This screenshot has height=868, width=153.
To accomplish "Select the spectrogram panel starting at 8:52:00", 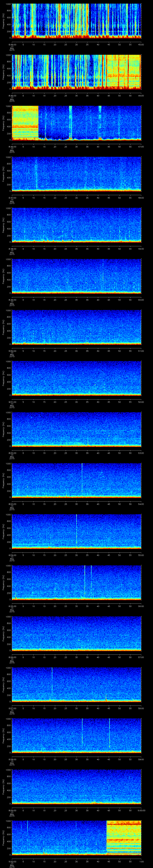I will tap(77, 429).
